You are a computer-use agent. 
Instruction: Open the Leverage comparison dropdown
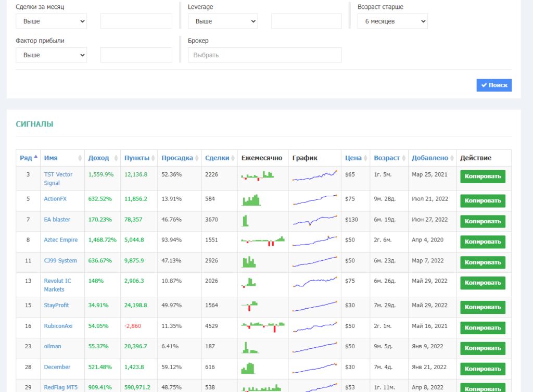coord(222,21)
